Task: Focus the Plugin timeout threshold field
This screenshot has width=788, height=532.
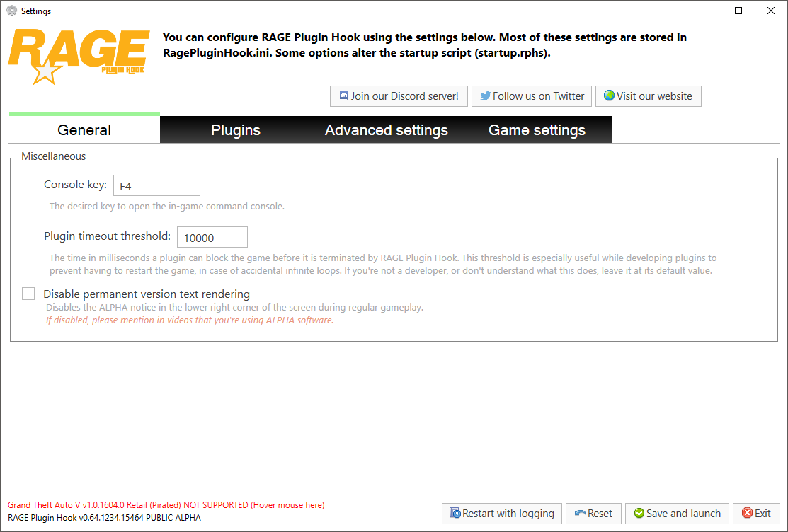Action: (212, 237)
